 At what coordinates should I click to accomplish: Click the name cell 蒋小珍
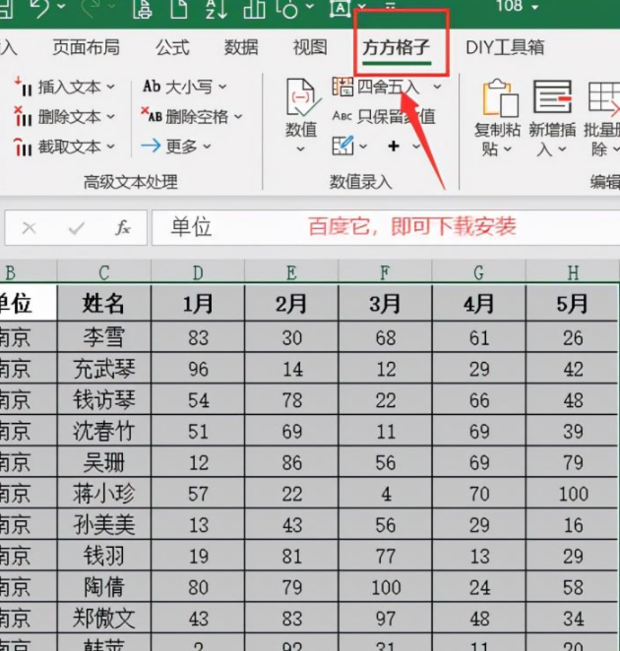click(x=104, y=493)
